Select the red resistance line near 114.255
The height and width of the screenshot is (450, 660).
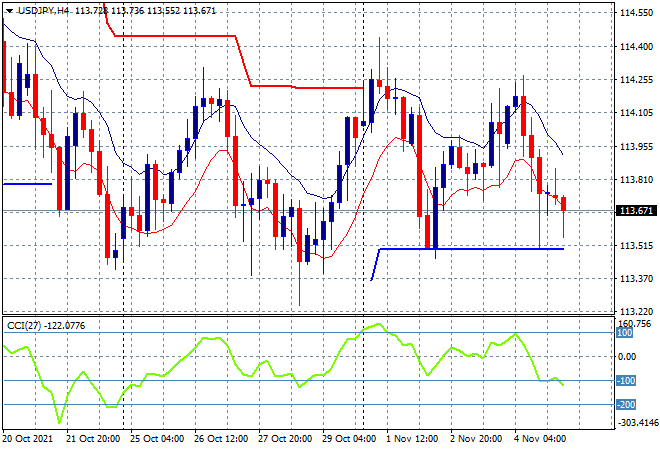coord(307,87)
